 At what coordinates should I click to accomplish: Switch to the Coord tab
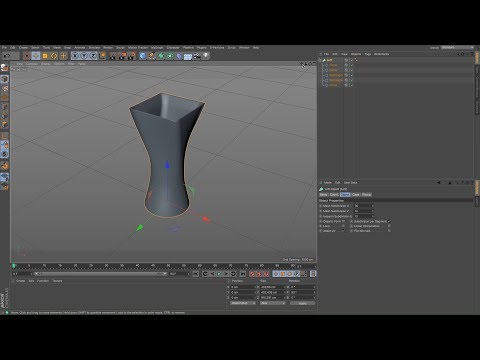click(x=334, y=195)
